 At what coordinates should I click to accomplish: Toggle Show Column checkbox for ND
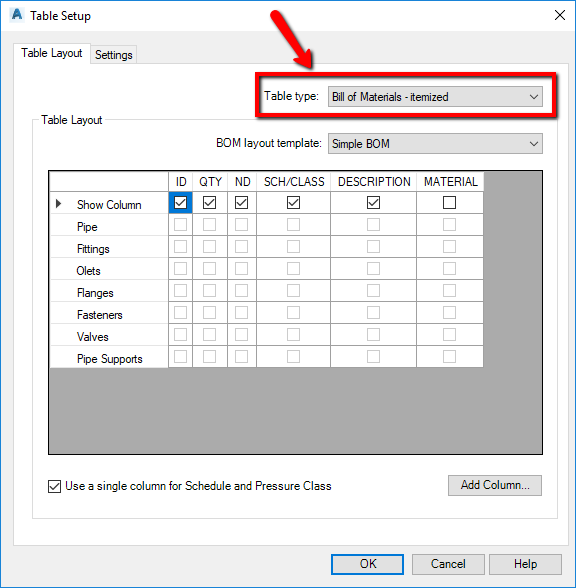242,202
